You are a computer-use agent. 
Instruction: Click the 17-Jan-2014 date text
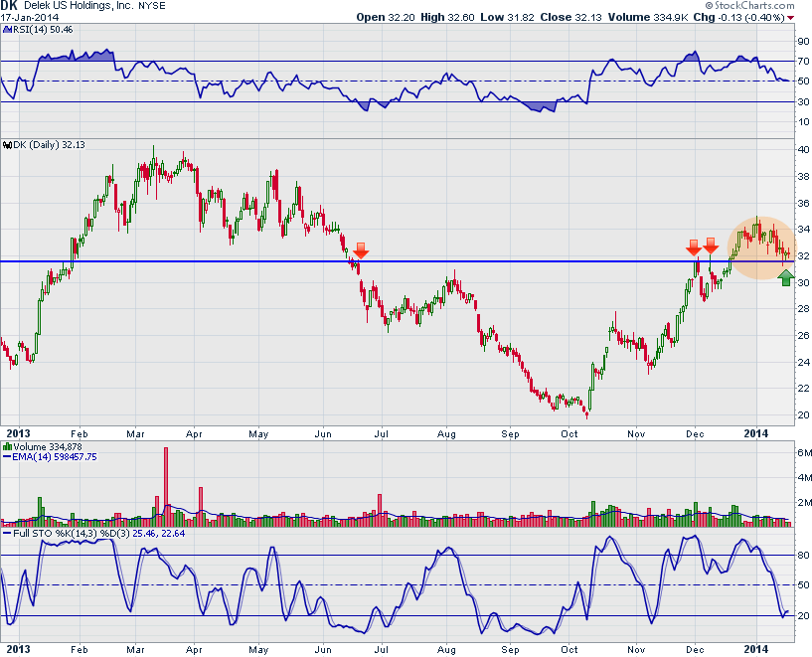pyautogui.click(x=30, y=18)
